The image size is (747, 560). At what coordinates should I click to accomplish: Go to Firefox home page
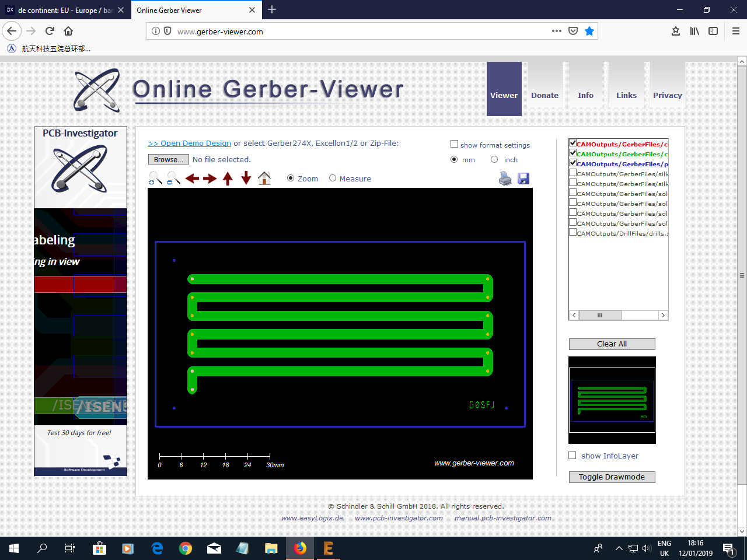[x=68, y=31]
